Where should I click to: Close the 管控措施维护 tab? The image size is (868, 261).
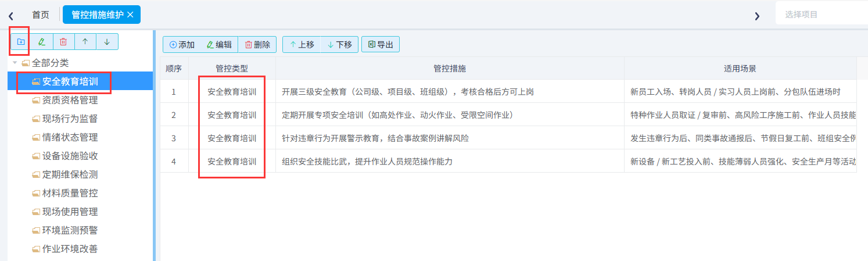point(130,15)
